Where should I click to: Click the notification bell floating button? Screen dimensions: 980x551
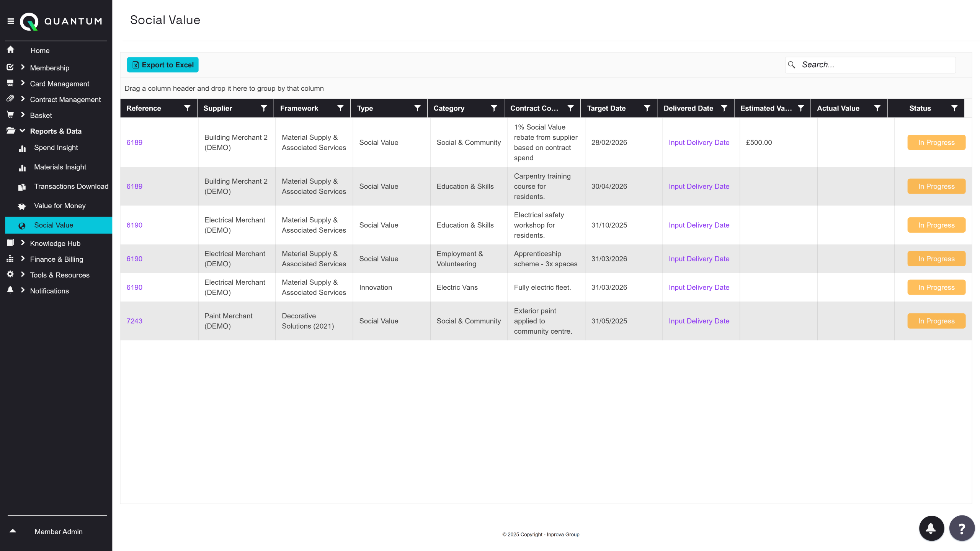[x=931, y=528]
